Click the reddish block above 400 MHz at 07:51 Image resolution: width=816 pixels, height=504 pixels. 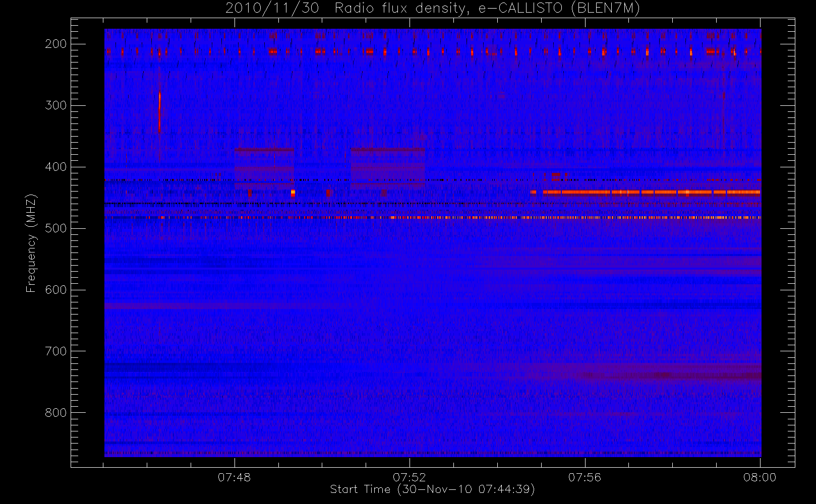click(388, 168)
